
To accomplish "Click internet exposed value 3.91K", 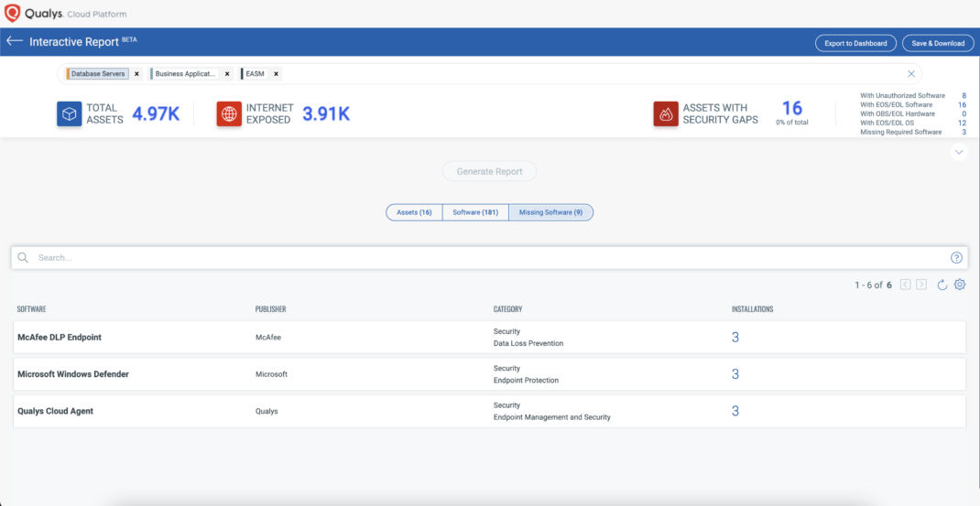I will pyautogui.click(x=326, y=113).
